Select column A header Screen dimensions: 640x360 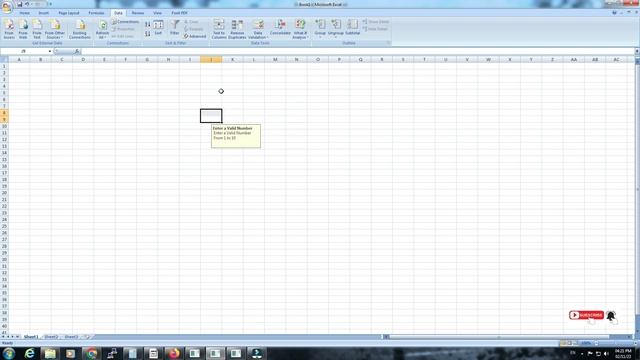point(19,60)
